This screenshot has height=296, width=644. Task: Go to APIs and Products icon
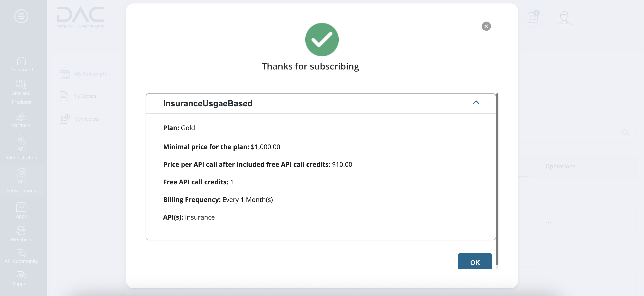click(21, 84)
